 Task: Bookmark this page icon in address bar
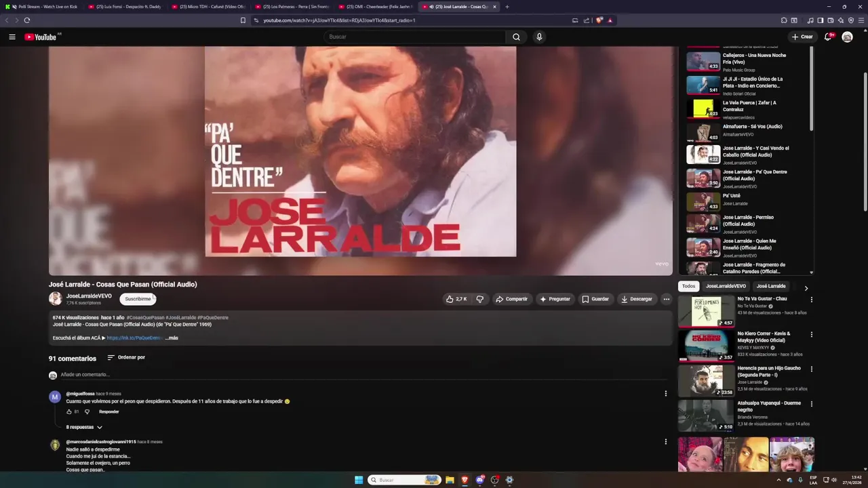243,20
